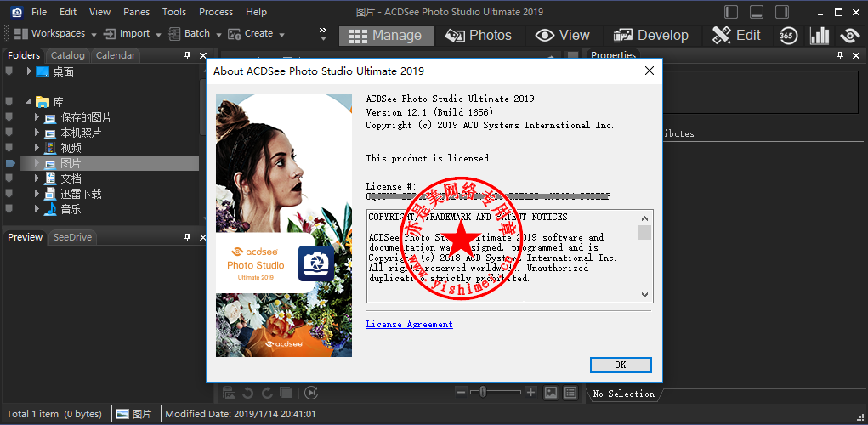Toggle Easy-Select marker for 迅雷下载
The height and width of the screenshot is (425, 868).
(x=9, y=194)
